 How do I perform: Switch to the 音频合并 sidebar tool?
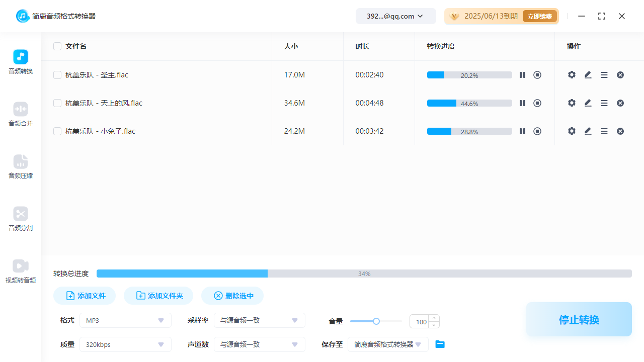click(x=20, y=115)
